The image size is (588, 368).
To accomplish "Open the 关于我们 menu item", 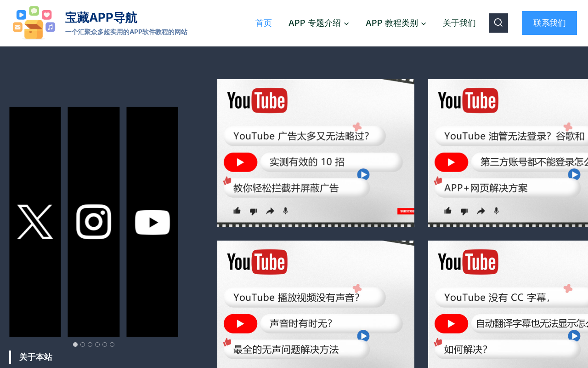I will [x=459, y=23].
